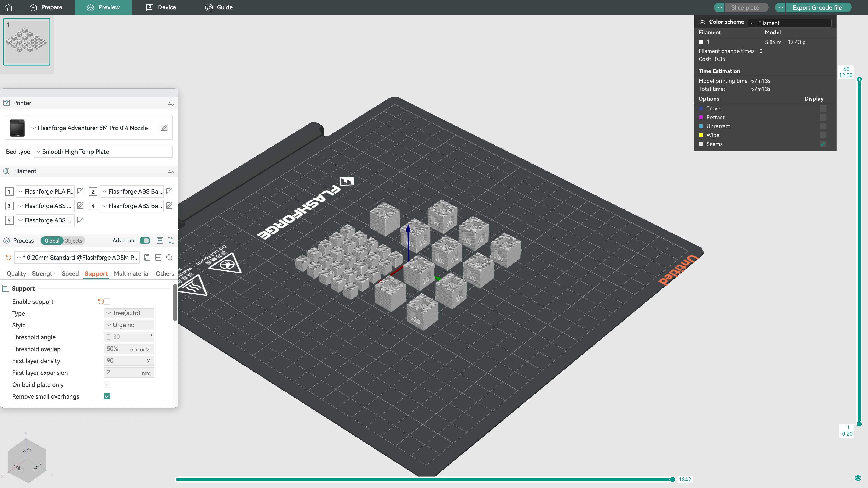868x488 pixels.
Task: Click the compare presets icon
Action: coord(171,240)
